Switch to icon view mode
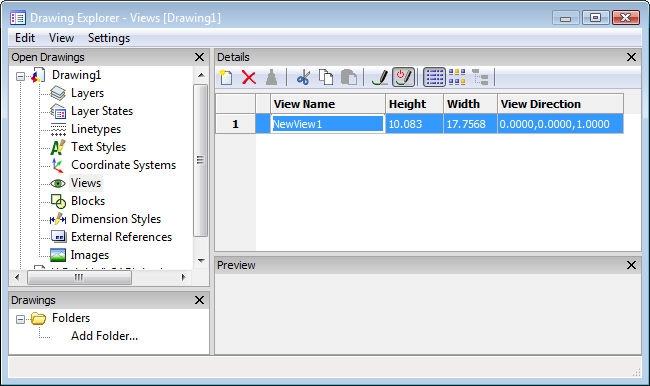The width and height of the screenshot is (650, 386). pyautogui.click(x=457, y=78)
